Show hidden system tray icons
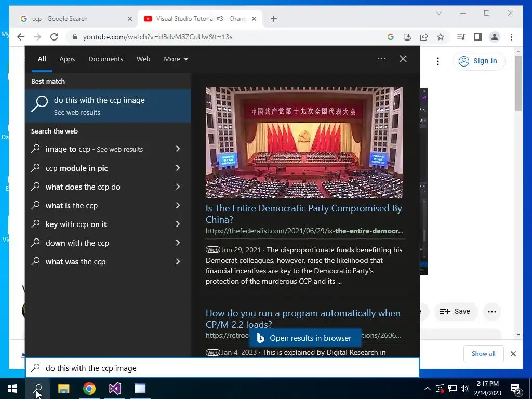Screen dimensions: 532x399 pos(428,389)
